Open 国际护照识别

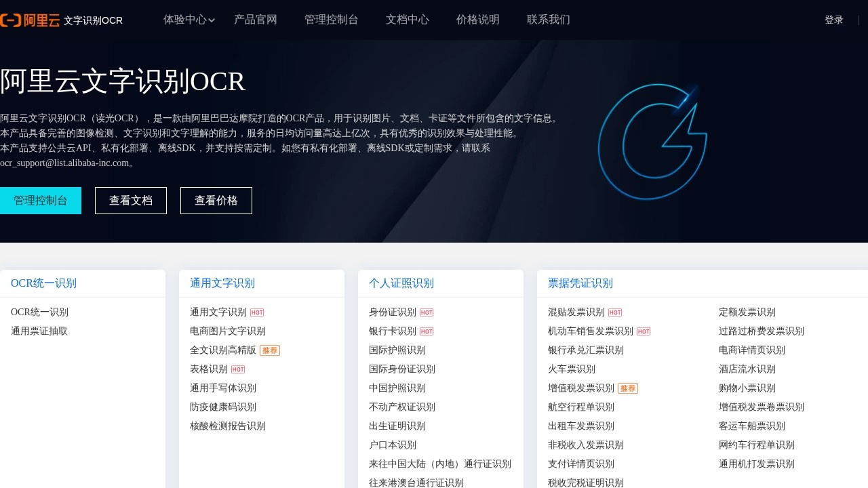[x=397, y=350]
